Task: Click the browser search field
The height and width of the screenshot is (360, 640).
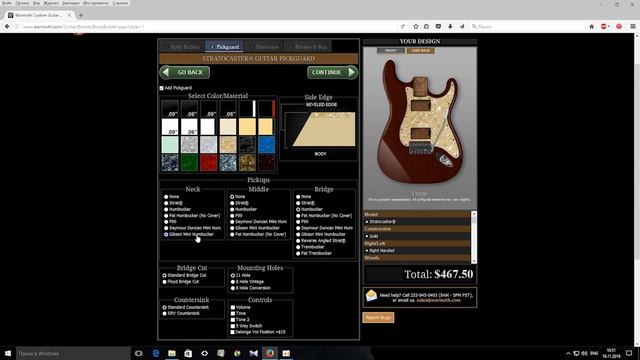Action: pyautogui.click(x=527, y=26)
